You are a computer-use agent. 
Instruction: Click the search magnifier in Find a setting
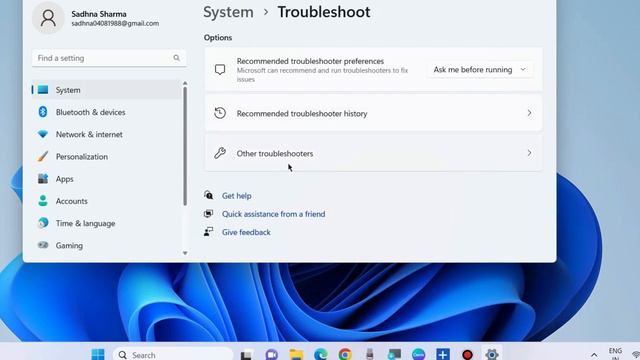point(176,58)
